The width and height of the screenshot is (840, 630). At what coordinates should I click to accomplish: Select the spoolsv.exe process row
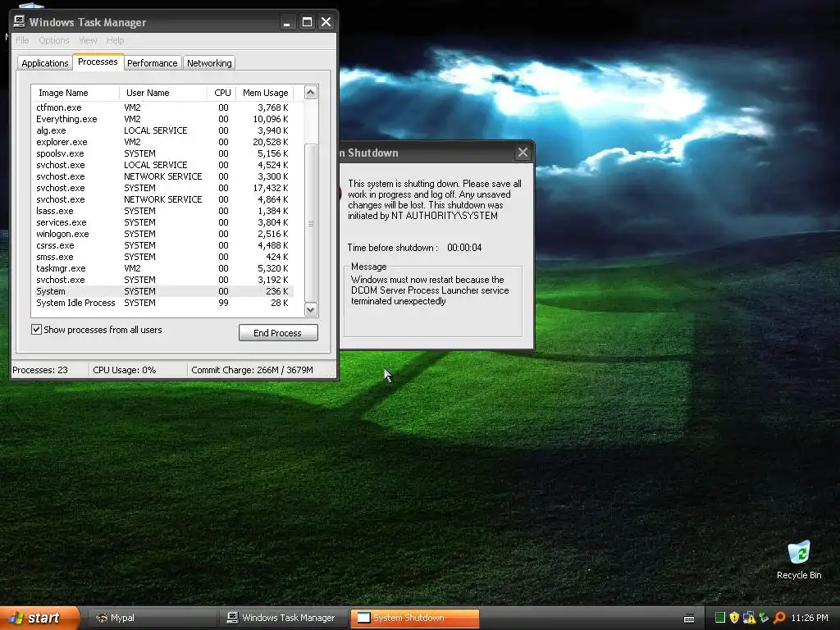(162, 153)
